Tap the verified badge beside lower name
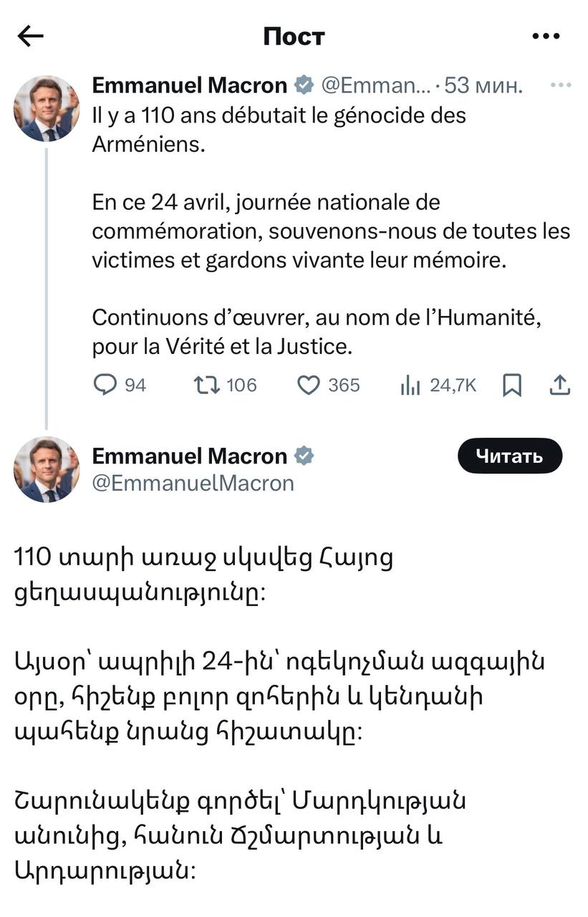The height and width of the screenshot is (917, 588). coord(304,456)
